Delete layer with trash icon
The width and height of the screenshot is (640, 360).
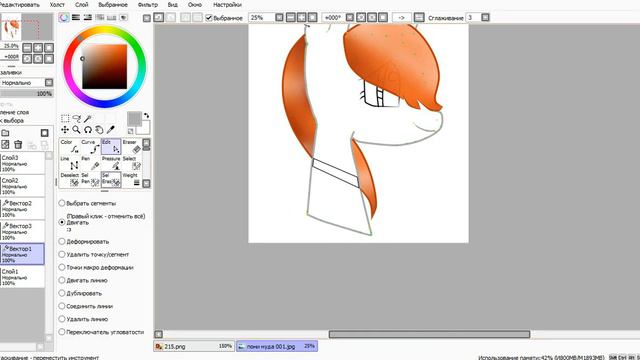tap(18, 144)
